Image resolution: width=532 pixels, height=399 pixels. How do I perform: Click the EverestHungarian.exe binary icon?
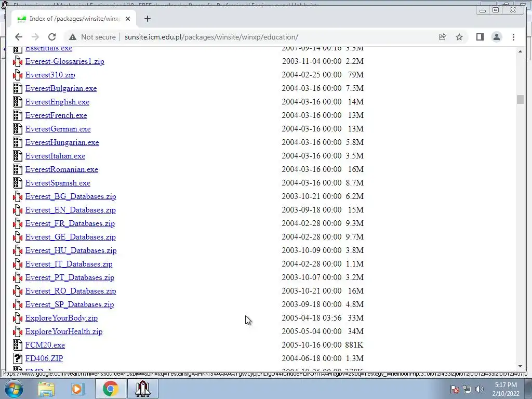point(18,142)
